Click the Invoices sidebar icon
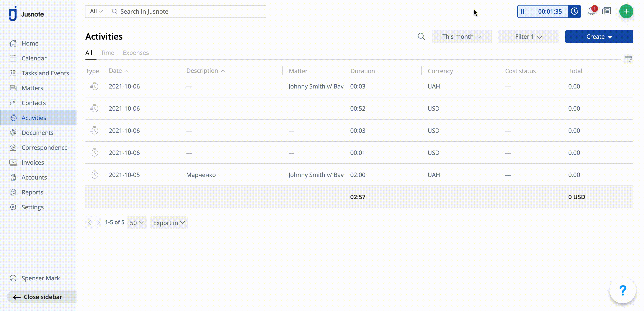 (13, 162)
